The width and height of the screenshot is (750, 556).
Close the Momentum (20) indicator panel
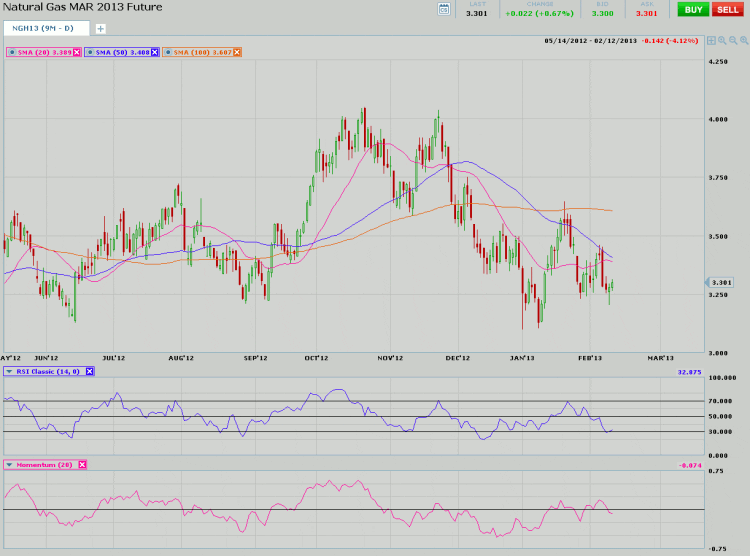(82, 465)
